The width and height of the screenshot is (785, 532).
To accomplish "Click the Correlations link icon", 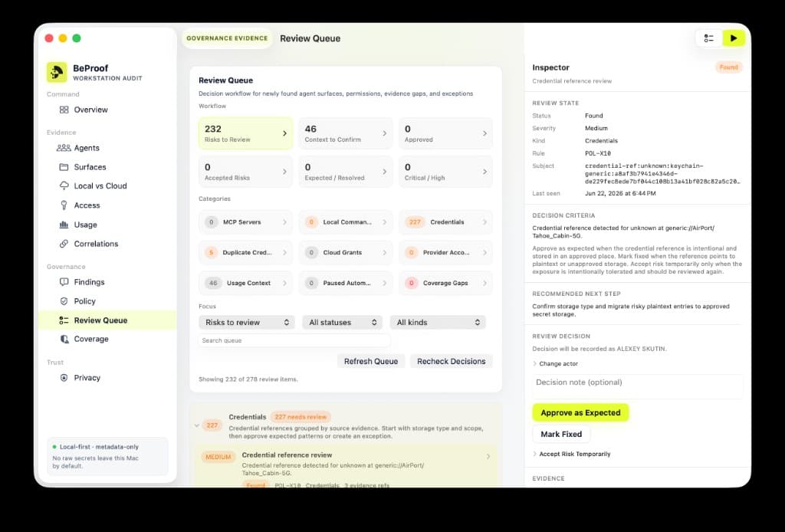I will pos(64,244).
